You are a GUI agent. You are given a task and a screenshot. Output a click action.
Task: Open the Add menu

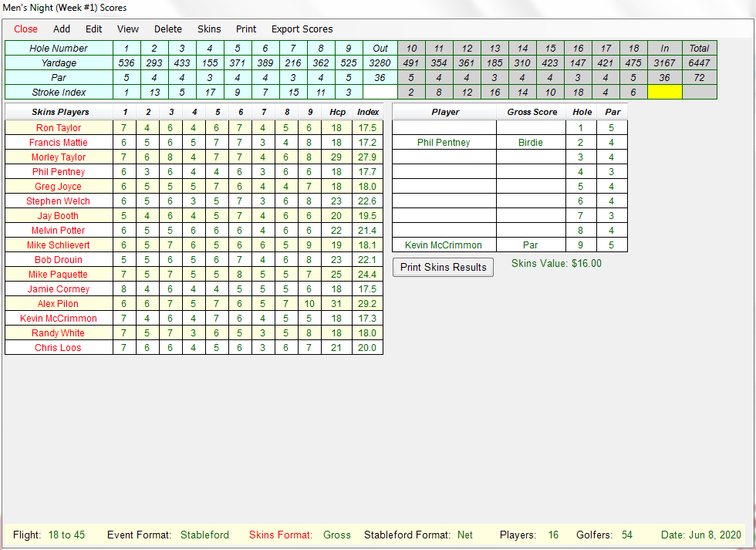pyautogui.click(x=62, y=29)
